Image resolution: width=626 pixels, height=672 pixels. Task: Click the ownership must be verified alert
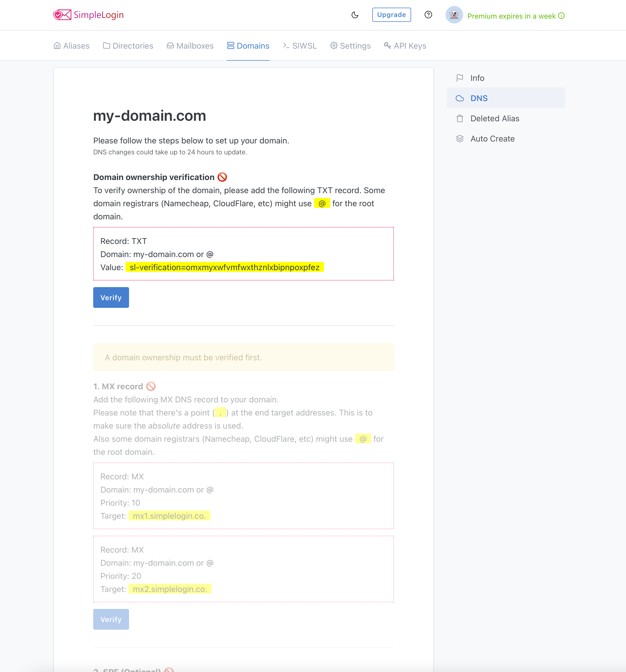(x=243, y=357)
